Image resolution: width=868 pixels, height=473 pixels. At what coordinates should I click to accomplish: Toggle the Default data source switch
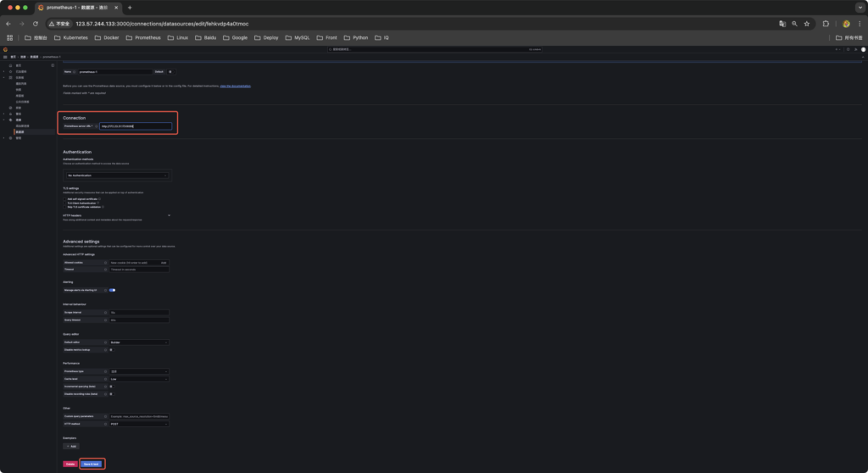pos(170,72)
